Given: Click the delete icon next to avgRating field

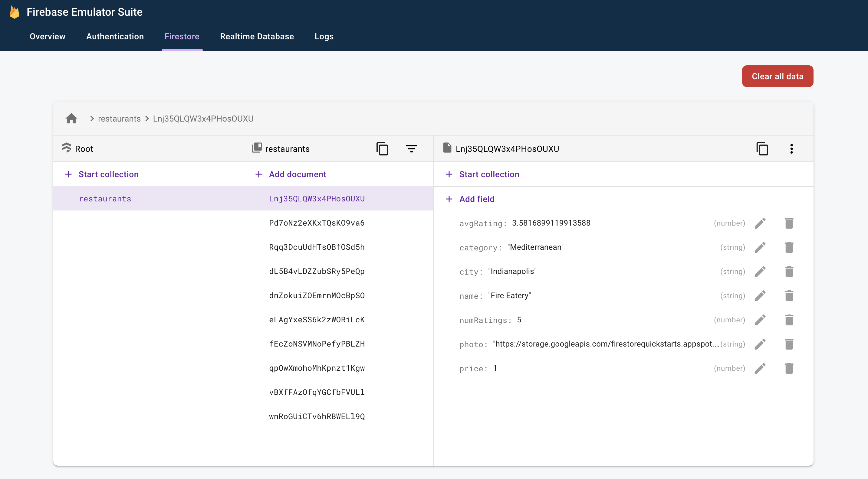Looking at the screenshot, I should (x=789, y=223).
